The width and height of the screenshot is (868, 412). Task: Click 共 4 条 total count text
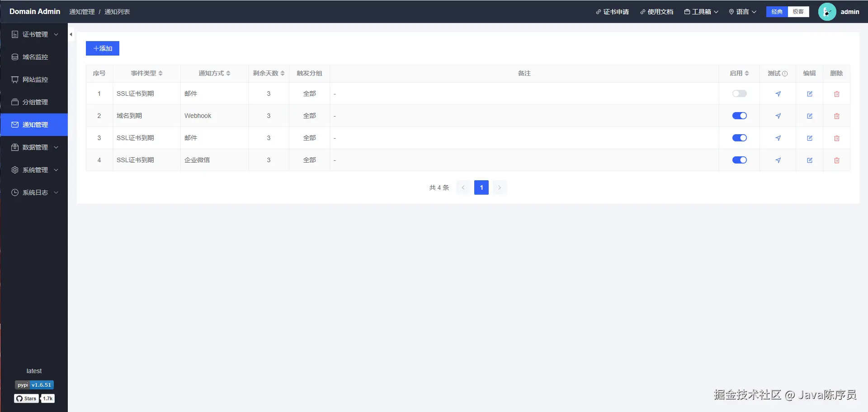coord(439,187)
